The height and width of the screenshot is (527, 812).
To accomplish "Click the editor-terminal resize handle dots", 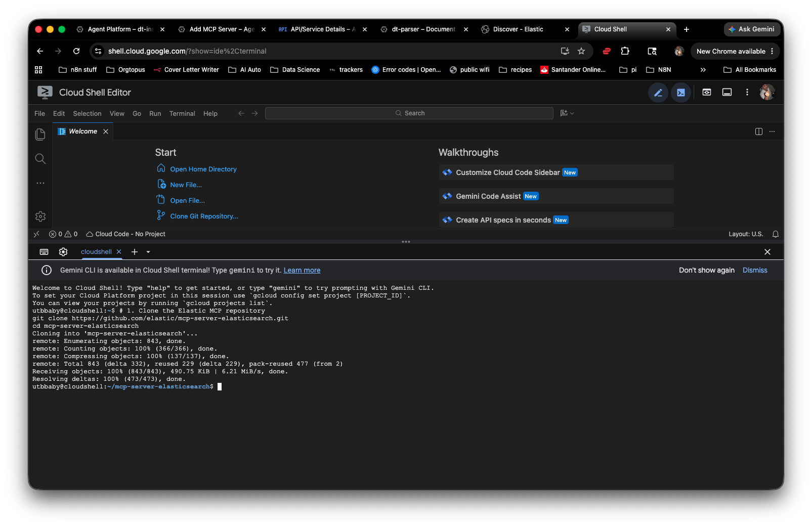I will point(406,242).
